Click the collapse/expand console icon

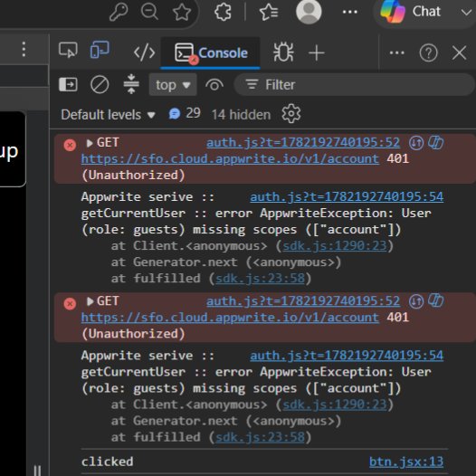[131, 84]
